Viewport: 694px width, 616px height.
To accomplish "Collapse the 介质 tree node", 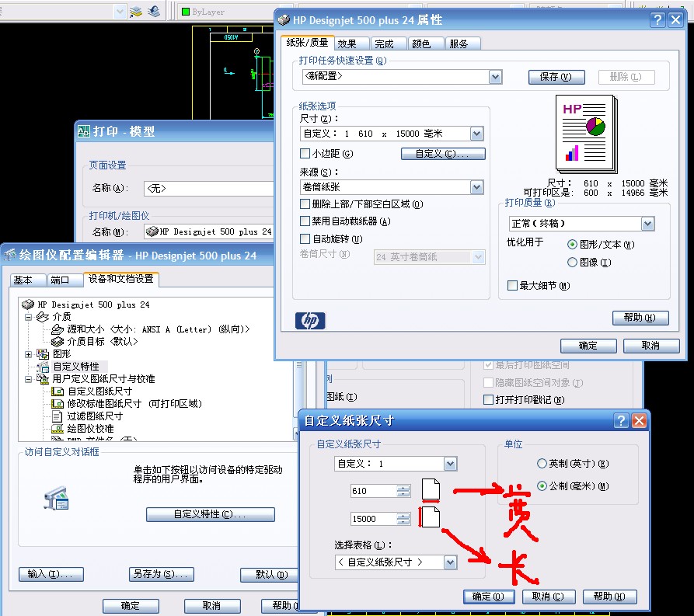I will 28,317.
